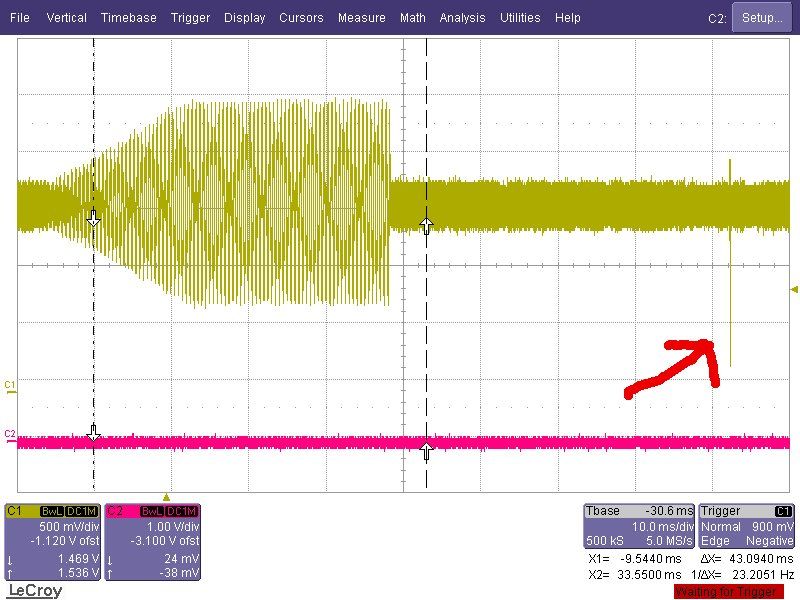
Task: Click the LeCroy logo
Action: tap(35, 591)
